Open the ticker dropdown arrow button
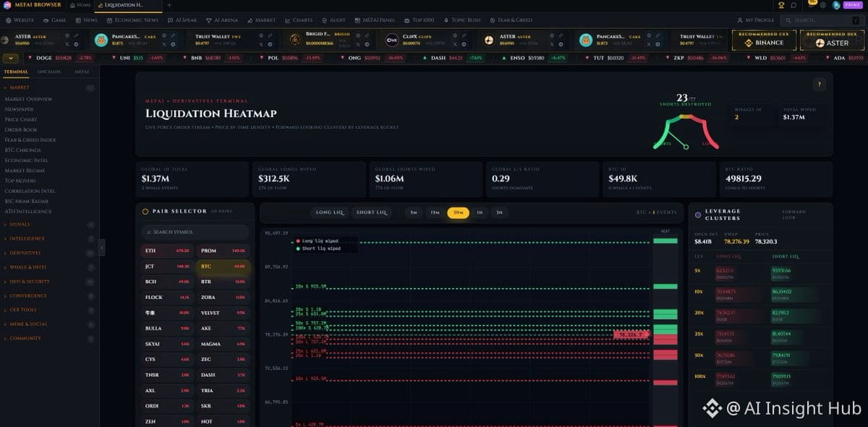 coord(11,58)
